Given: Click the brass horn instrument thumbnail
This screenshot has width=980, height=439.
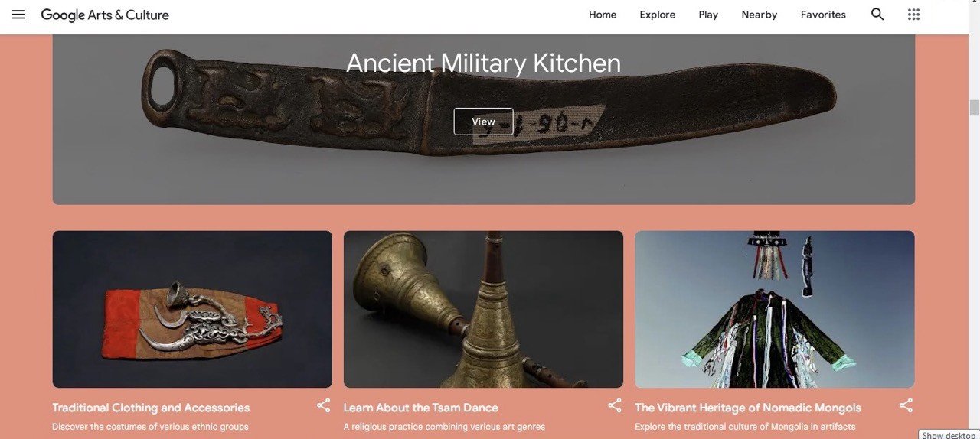Looking at the screenshot, I should [483, 309].
